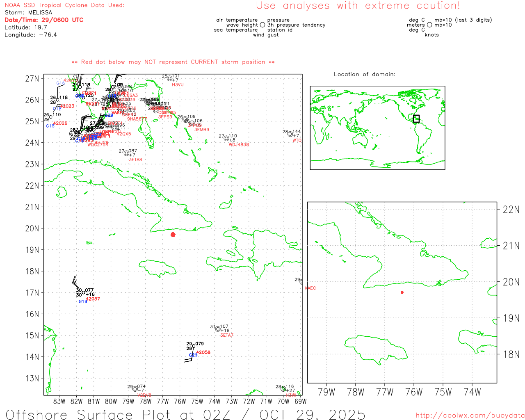Click the 42023 buoy label
The image size is (525, 420).
coord(67,106)
